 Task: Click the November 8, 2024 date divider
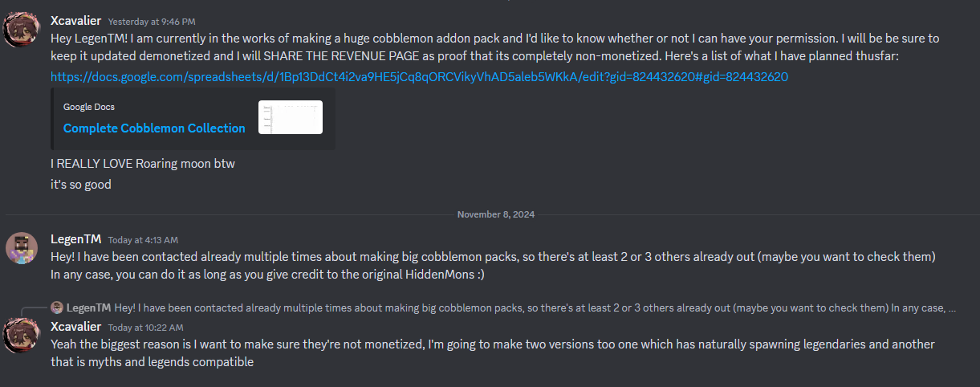[x=495, y=214]
